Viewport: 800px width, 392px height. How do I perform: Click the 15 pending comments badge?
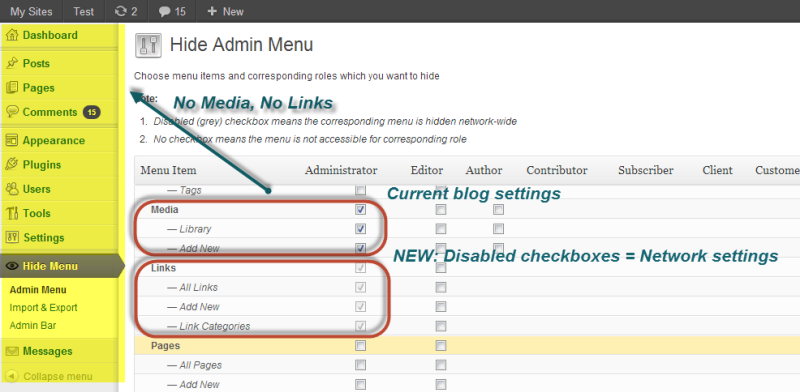coord(91,112)
